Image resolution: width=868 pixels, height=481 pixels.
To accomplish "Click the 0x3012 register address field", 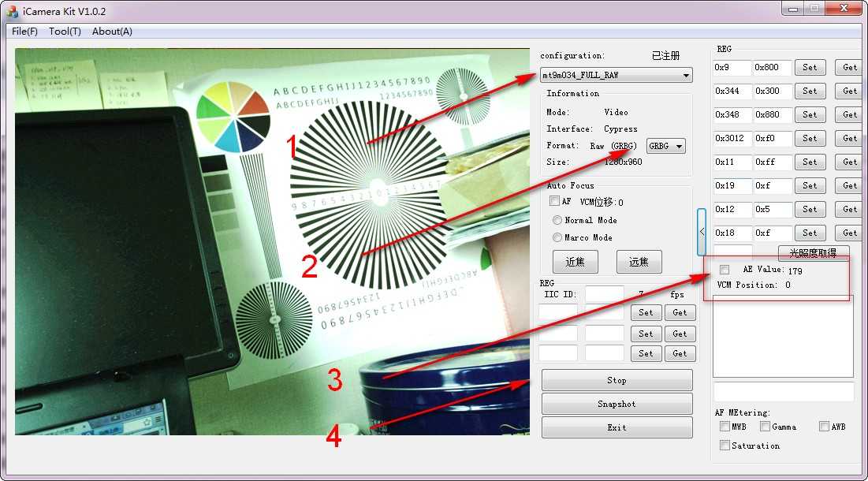I will pyautogui.click(x=732, y=138).
